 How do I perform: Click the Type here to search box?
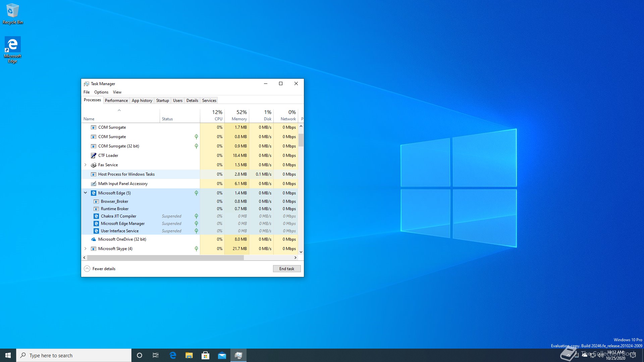74,355
